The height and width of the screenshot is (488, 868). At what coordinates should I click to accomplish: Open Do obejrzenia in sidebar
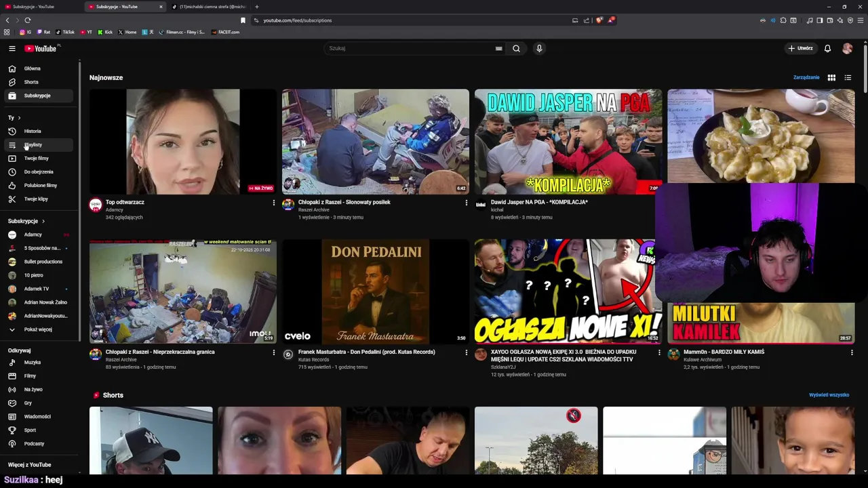(37, 172)
